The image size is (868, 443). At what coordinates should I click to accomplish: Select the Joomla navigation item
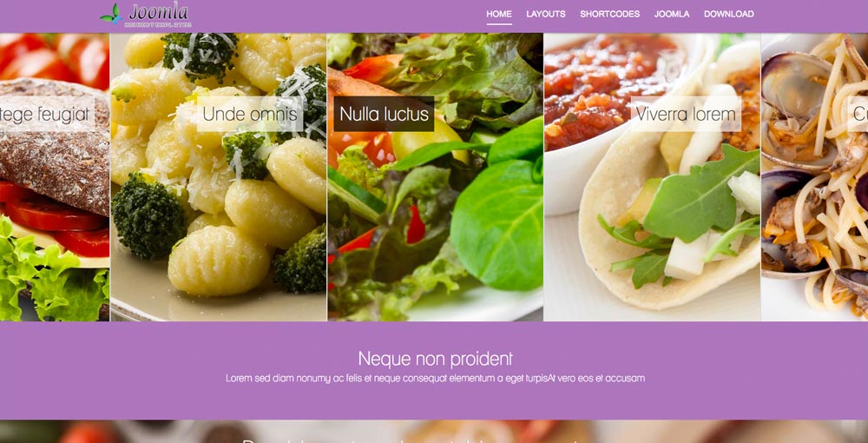click(672, 15)
